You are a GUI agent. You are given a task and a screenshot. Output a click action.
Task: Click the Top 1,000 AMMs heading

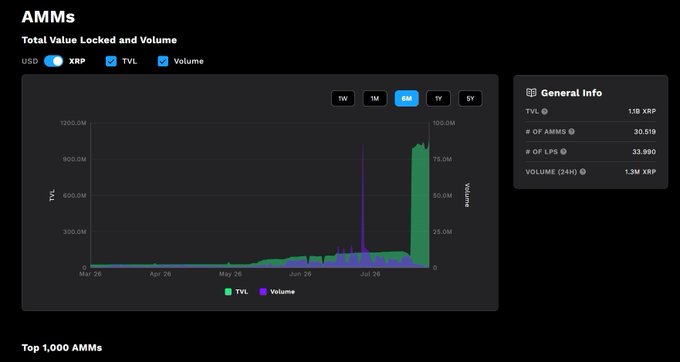click(x=62, y=348)
